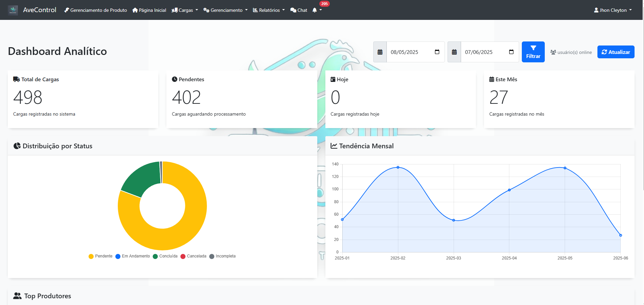644x305 pixels.
Task: Click the Atualizar button
Action: (x=616, y=52)
